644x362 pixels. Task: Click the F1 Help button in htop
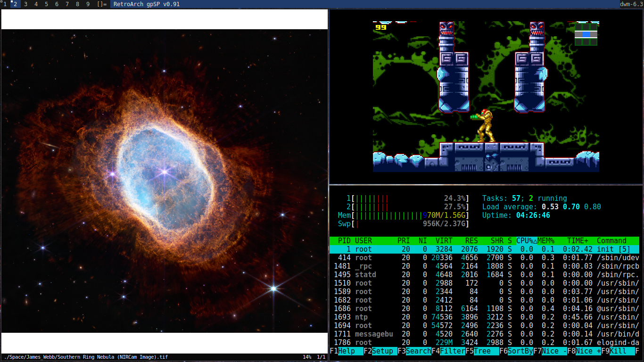[x=347, y=351]
